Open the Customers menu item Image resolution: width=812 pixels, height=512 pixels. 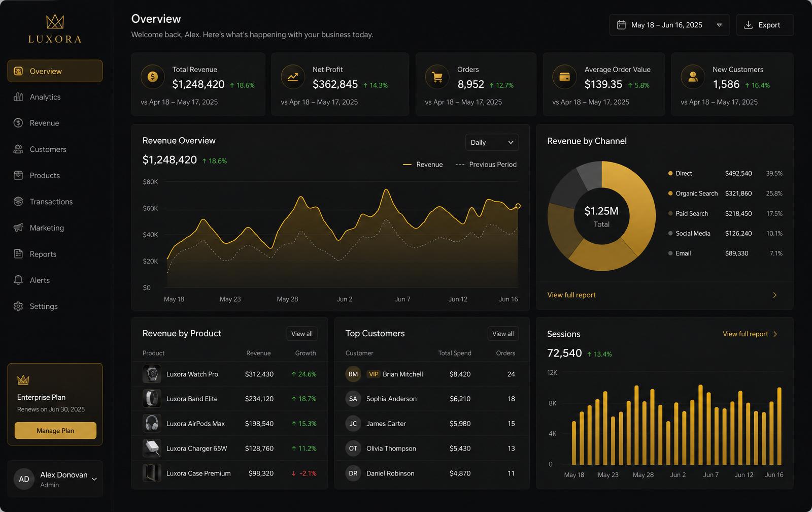tap(55, 149)
